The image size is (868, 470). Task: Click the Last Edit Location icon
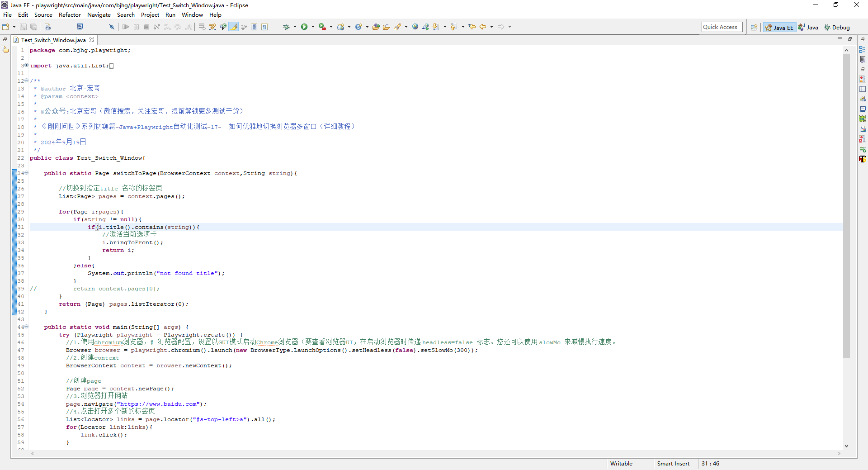[x=472, y=27]
